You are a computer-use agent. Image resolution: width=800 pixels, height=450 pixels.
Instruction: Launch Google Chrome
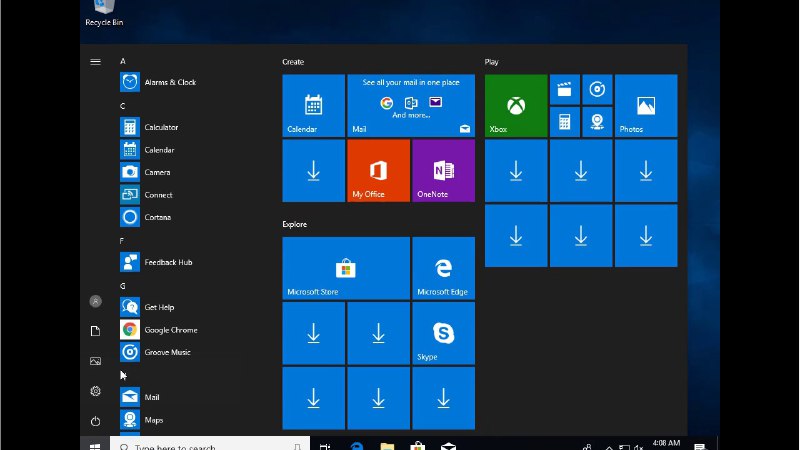[x=159, y=330]
